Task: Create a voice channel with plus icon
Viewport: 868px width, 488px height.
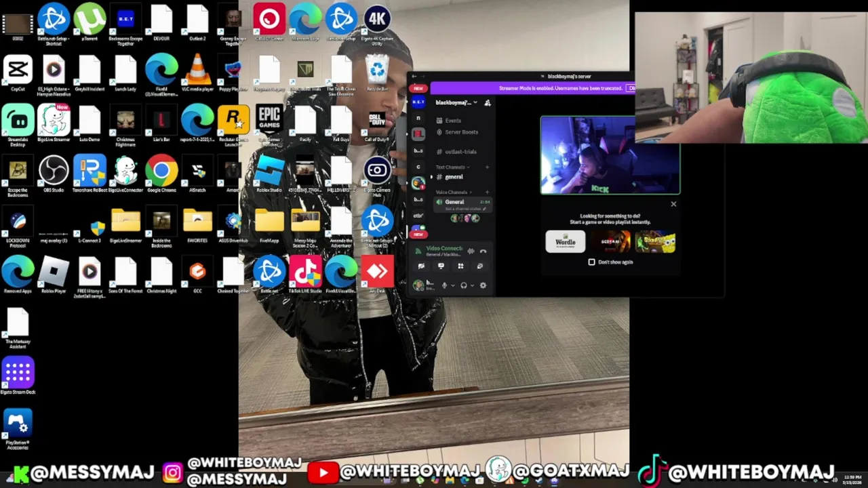Action: click(x=487, y=192)
